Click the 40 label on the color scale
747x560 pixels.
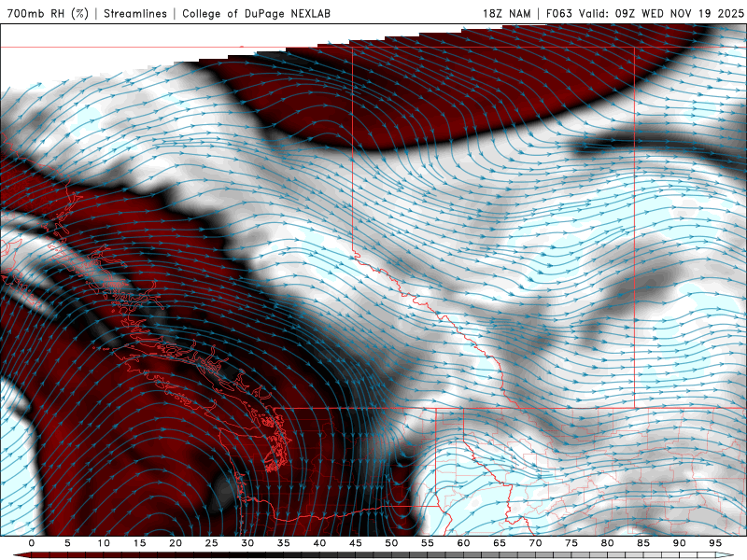[319, 543]
